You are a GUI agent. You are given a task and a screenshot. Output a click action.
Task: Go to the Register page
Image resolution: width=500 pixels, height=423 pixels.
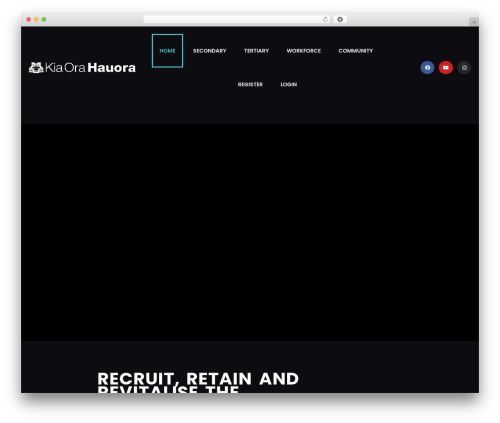(250, 84)
